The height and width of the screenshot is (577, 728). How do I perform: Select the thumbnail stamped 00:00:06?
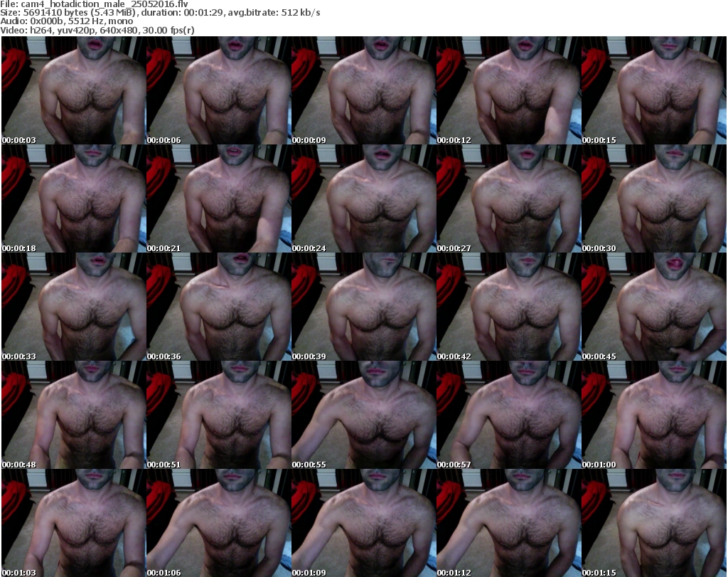[x=219, y=90]
